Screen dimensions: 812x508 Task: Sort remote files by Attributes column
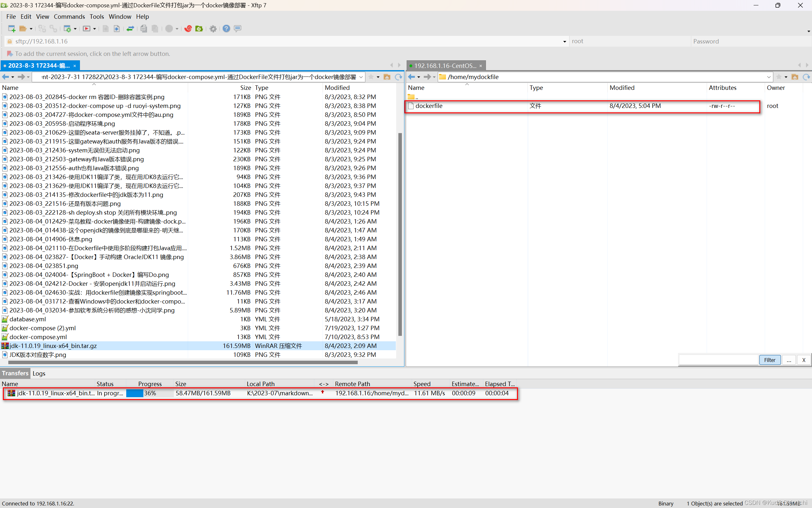tap(723, 88)
